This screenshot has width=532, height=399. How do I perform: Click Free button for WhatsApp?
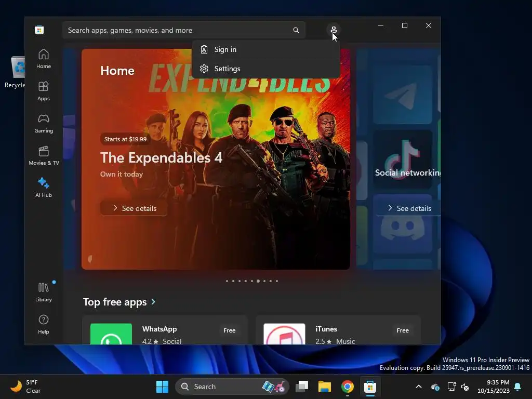pos(229,330)
